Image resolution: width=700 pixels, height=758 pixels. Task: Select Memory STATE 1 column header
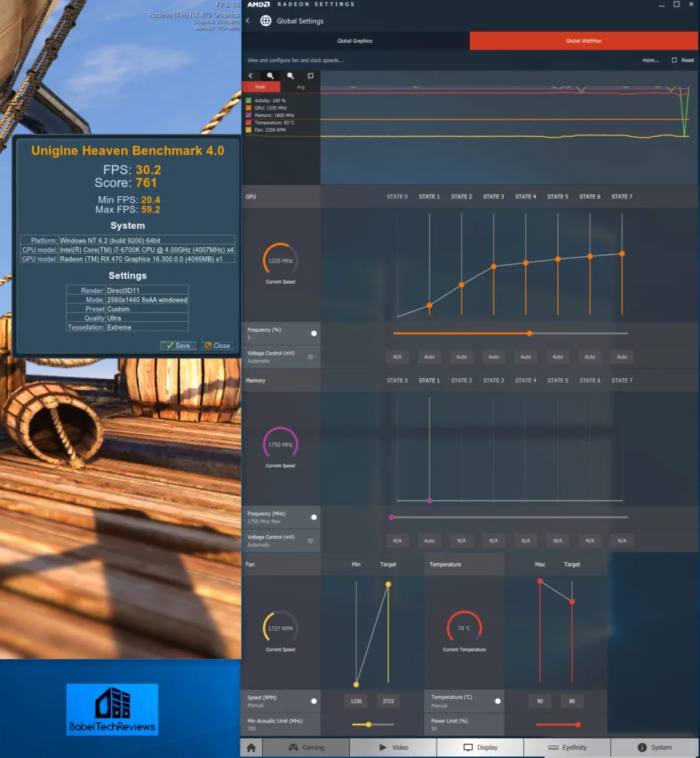click(429, 380)
